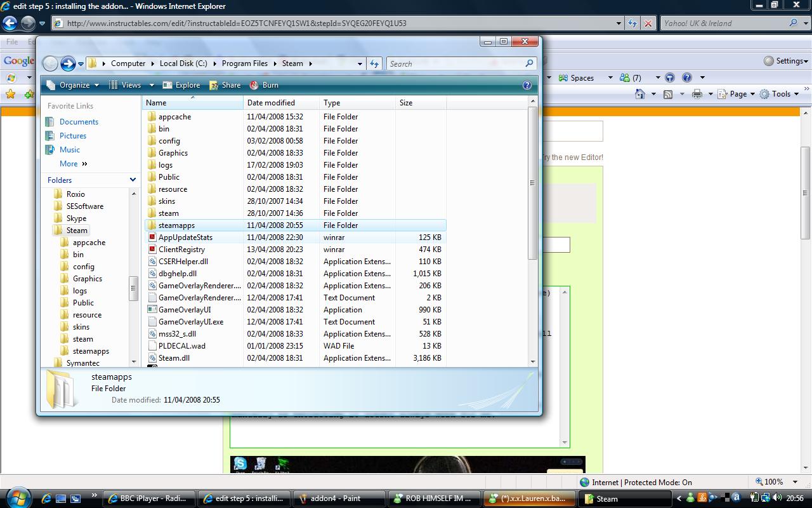
Task: Click Program Files in the breadcrumb
Action: (245, 63)
